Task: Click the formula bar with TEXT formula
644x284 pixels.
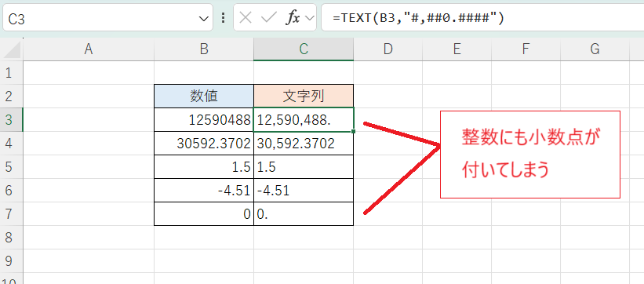Action: coord(482,18)
